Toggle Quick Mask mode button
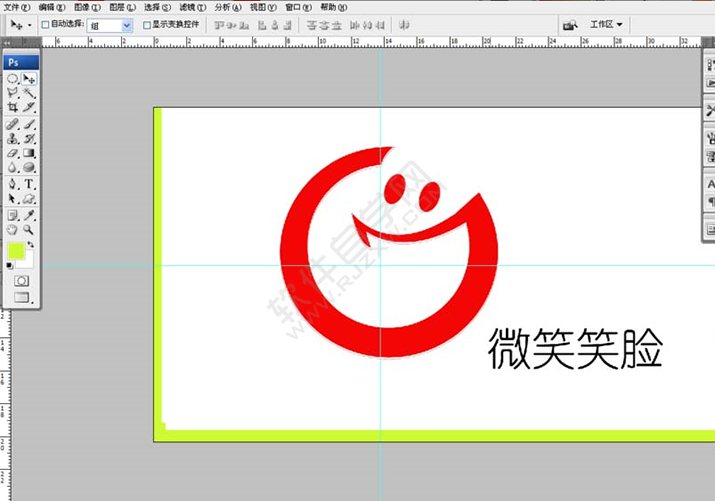Viewport: 715px width, 501px height. click(21, 281)
